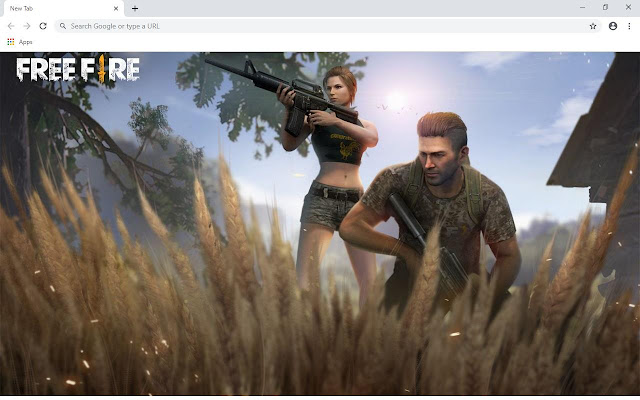Screen dimensions: 640x400
Task: Restore down the Chrome window
Action: [605, 7]
